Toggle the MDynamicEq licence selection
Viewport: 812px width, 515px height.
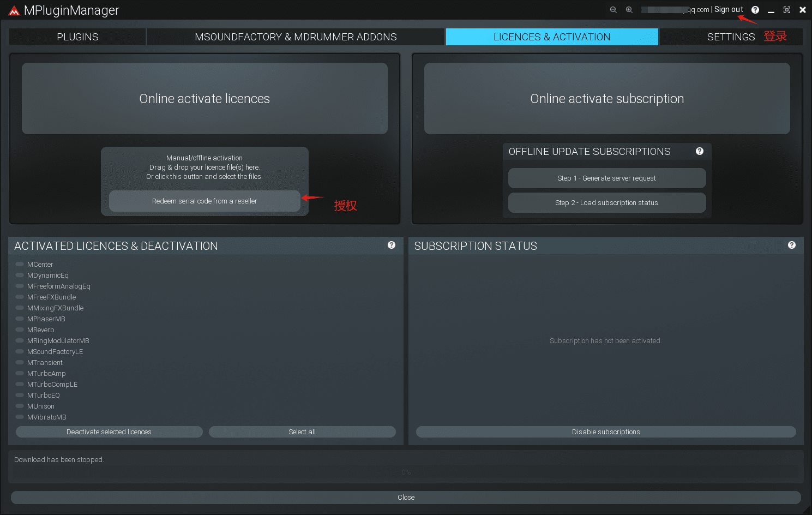coord(20,275)
